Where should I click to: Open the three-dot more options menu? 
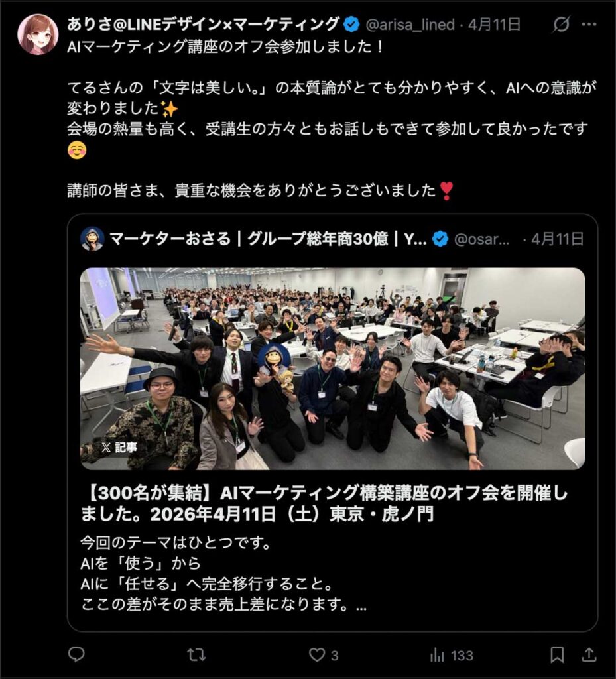pyautogui.click(x=589, y=25)
